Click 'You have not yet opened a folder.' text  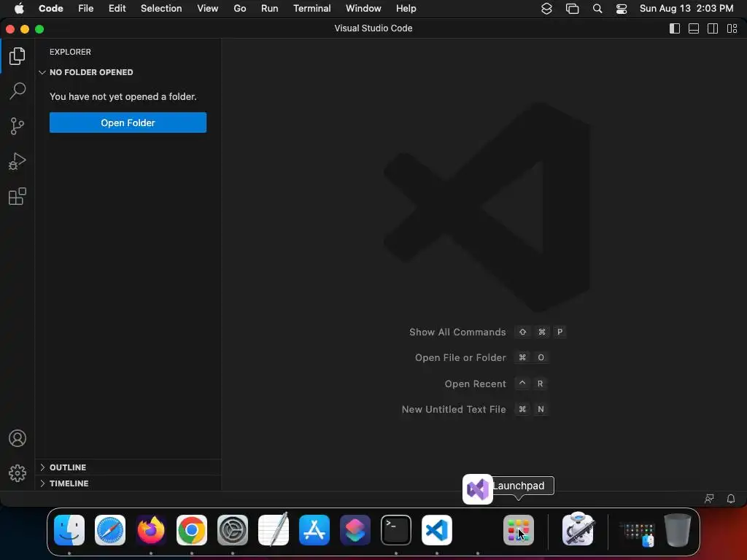point(123,97)
